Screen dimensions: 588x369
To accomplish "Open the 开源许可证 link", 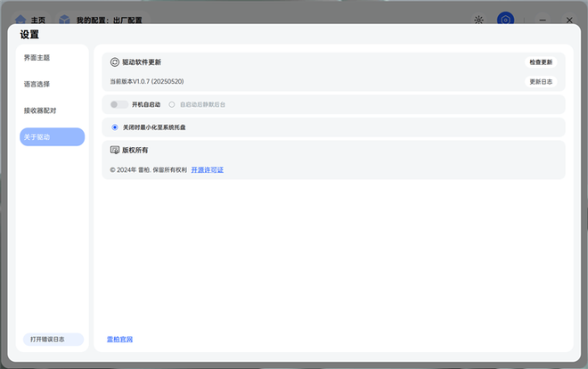I will pos(207,169).
